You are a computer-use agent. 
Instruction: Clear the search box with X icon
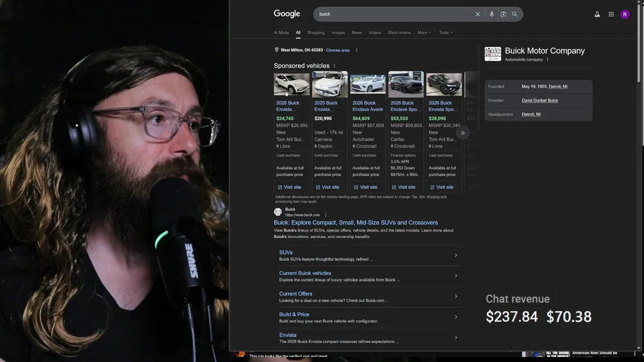477,14
